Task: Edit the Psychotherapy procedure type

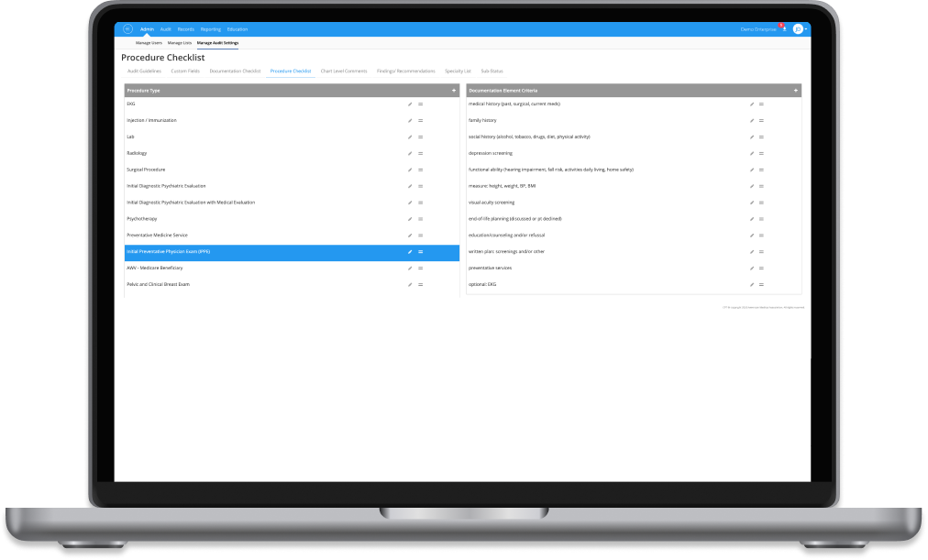Action: [x=410, y=219]
